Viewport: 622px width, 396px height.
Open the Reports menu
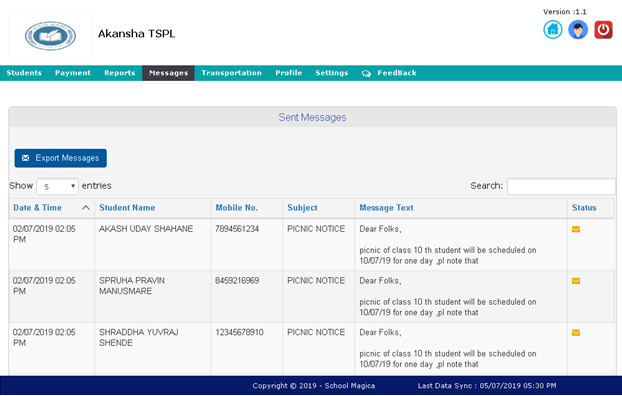tap(120, 73)
